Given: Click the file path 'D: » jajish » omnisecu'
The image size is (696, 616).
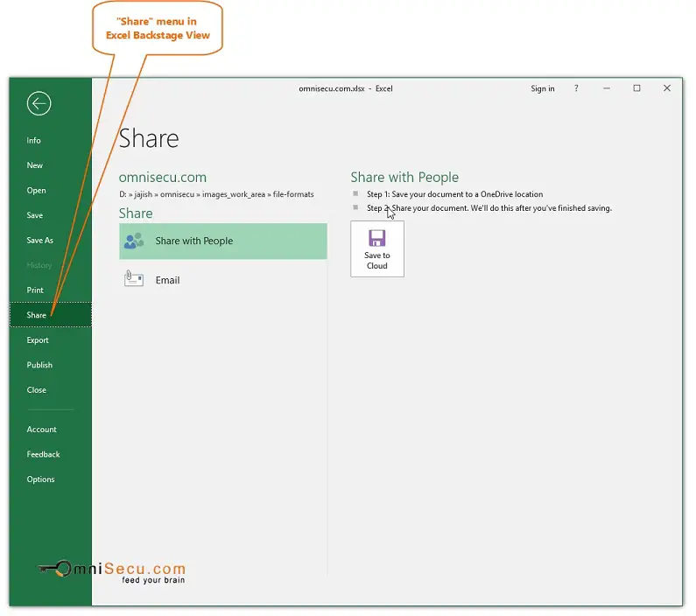Looking at the screenshot, I should point(216,194).
